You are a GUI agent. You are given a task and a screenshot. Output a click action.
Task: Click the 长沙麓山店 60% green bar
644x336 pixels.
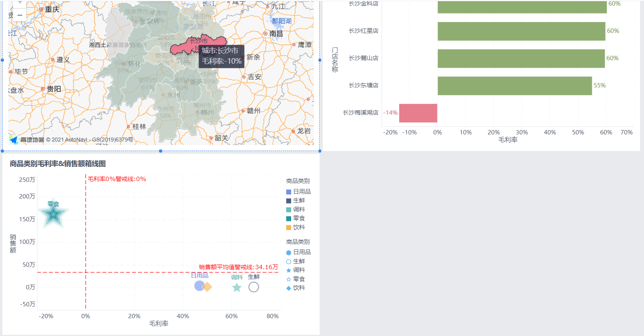click(x=521, y=59)
